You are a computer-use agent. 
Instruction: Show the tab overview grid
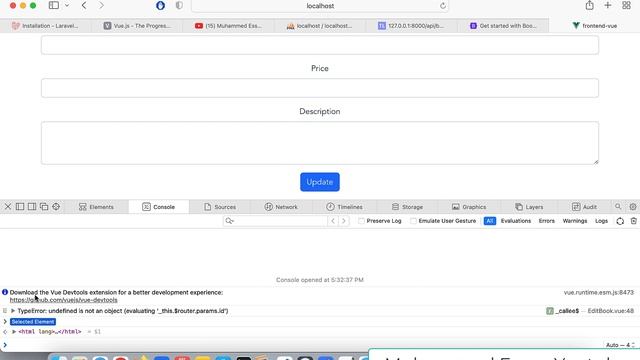pos(627,5)
